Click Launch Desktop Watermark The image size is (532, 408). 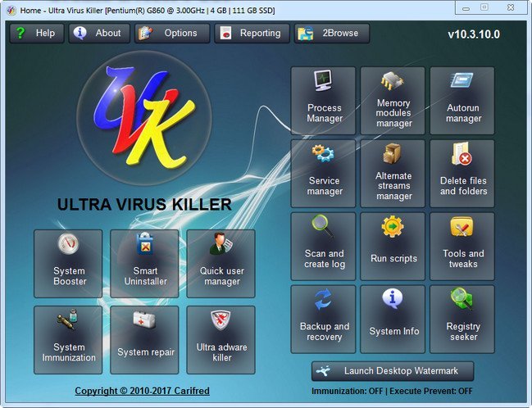[393, 371]
